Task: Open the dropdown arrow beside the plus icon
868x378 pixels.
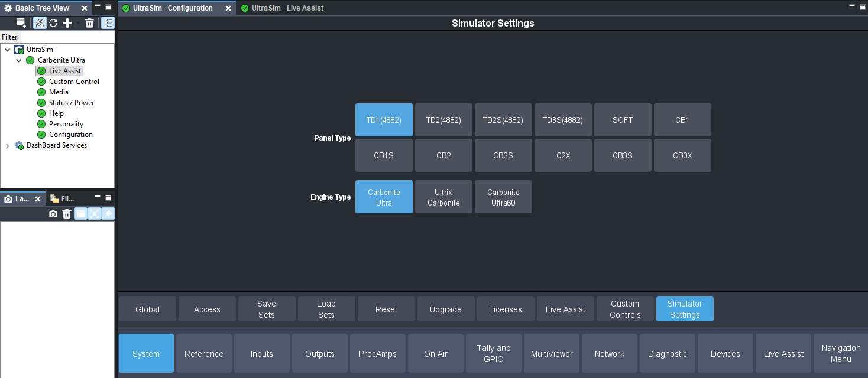Action: point(77,24)
